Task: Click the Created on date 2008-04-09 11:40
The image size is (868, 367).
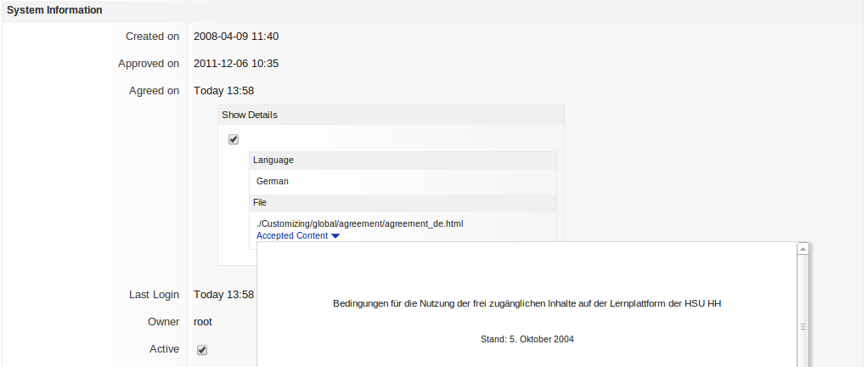Action: pyautogui.click(x=236, y=37)
